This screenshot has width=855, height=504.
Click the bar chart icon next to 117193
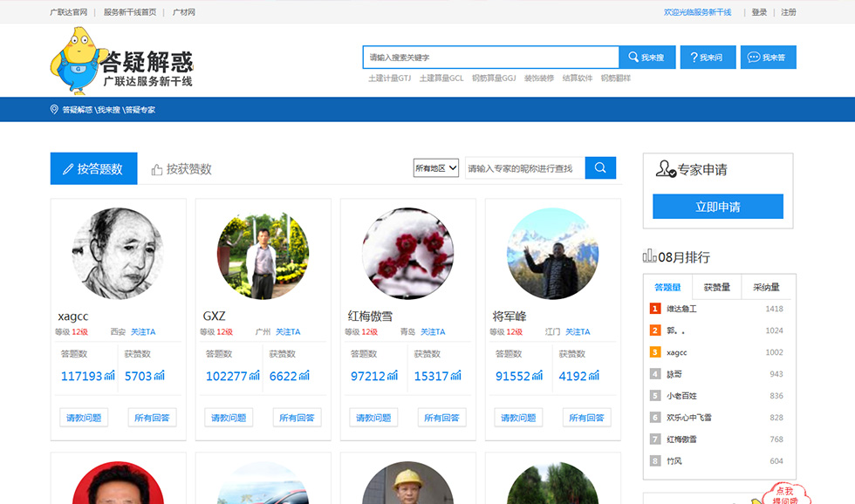click(x=110, y=376)
